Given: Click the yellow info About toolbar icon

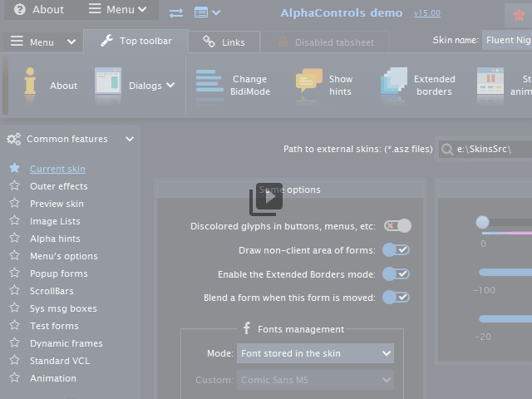Looking at the screenshot, I should (30, 81).
